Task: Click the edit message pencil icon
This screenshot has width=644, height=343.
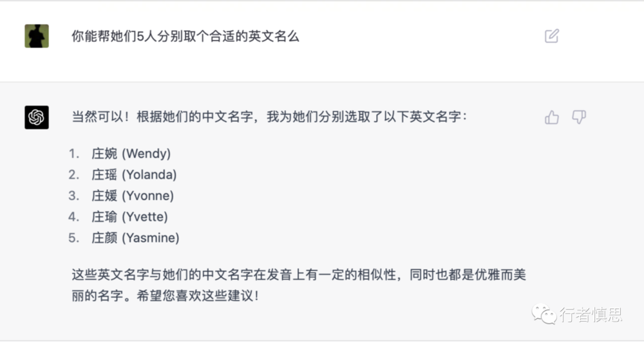Action: tap(552, 36)
